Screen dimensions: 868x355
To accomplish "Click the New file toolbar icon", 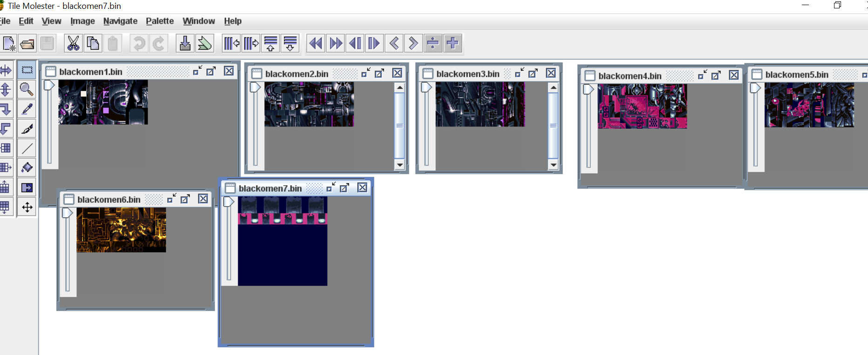I will click(9, 43).
